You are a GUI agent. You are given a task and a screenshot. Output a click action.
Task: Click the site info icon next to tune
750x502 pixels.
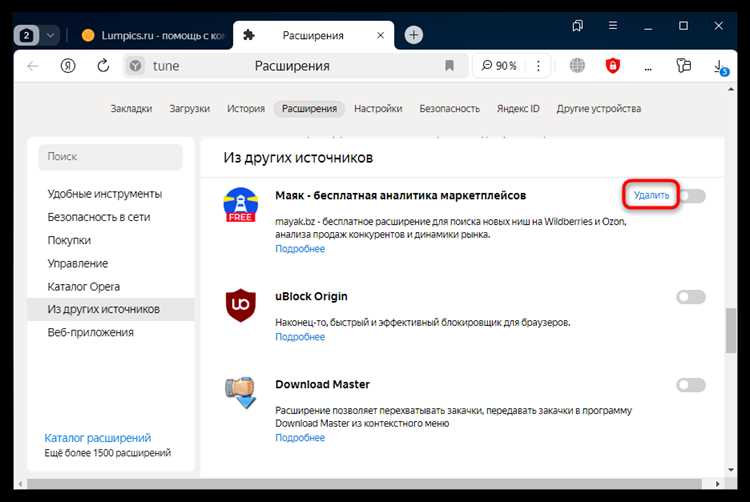(135, 65)
